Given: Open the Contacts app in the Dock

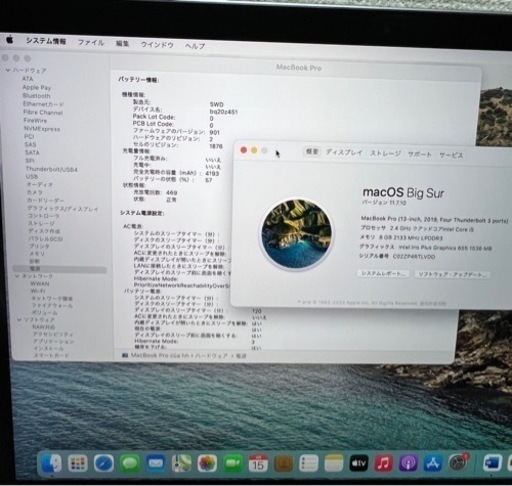Looking at the screenshot, I should point(284,463).
